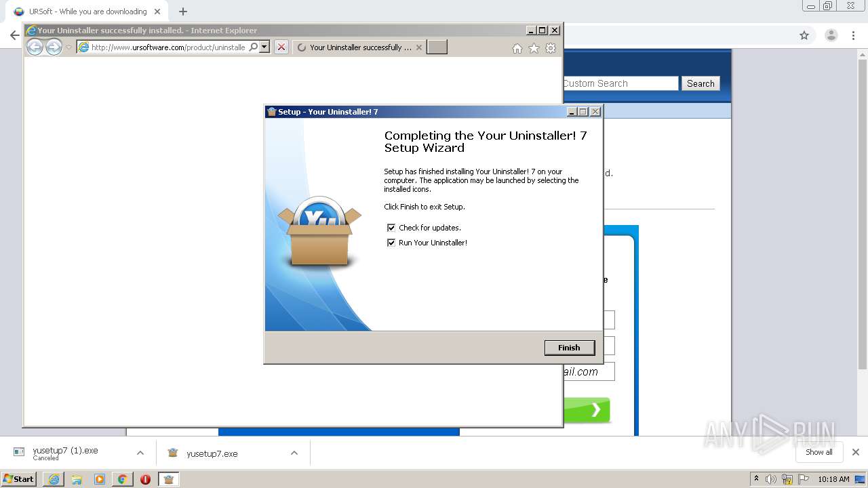Viewport: 868px width, 488px height.
Task: Open a new blank tab in IE
Action: pyautogui.click(x=437, y=47)
